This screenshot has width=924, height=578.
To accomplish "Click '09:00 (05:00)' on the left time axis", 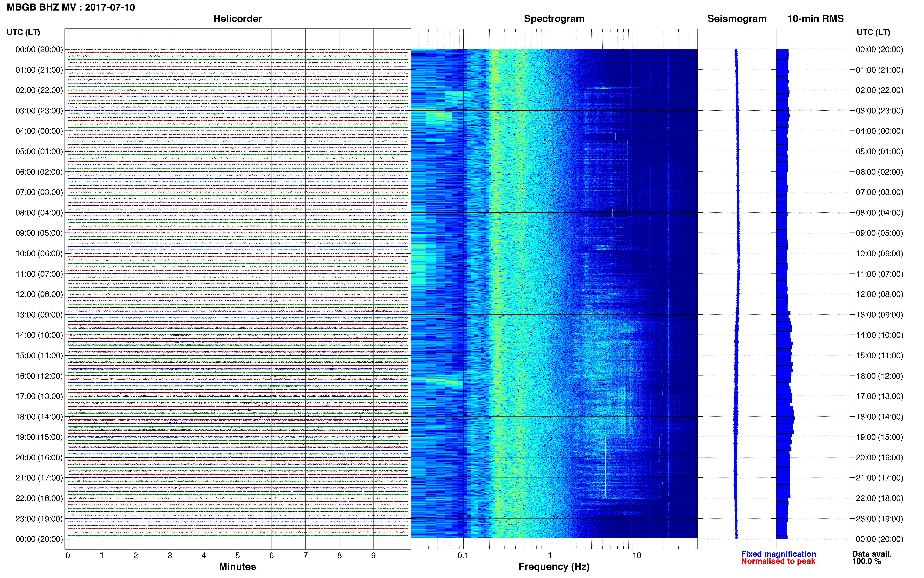I will click(39, 233).
